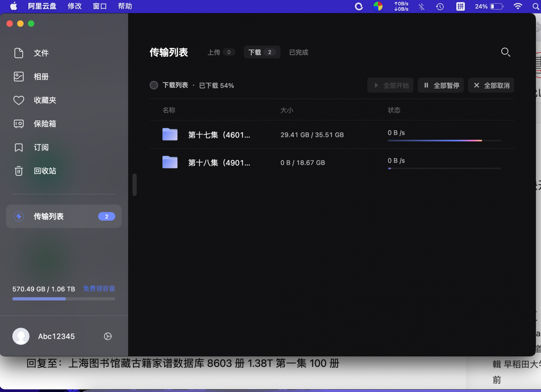Switch to the 已完成 completed tab
Screen dimensions: 541x392
pyautogui.click(x=298, y=52)
